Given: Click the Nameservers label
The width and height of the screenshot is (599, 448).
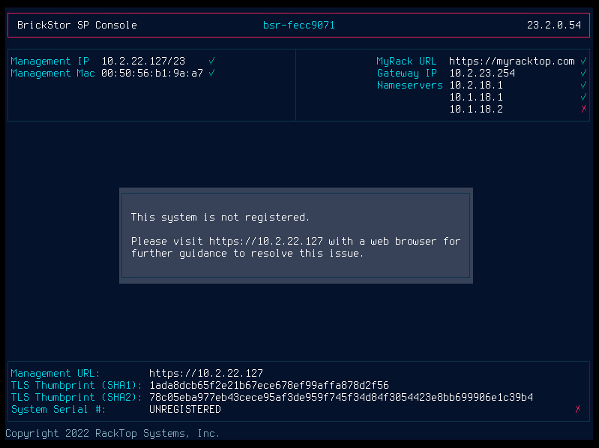Looking at the screenshot, I should click(x=410, y=85).
